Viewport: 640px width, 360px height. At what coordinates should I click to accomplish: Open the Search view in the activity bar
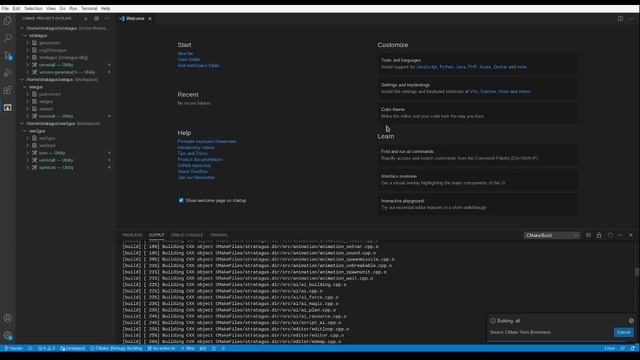click(x=7, y=38)
